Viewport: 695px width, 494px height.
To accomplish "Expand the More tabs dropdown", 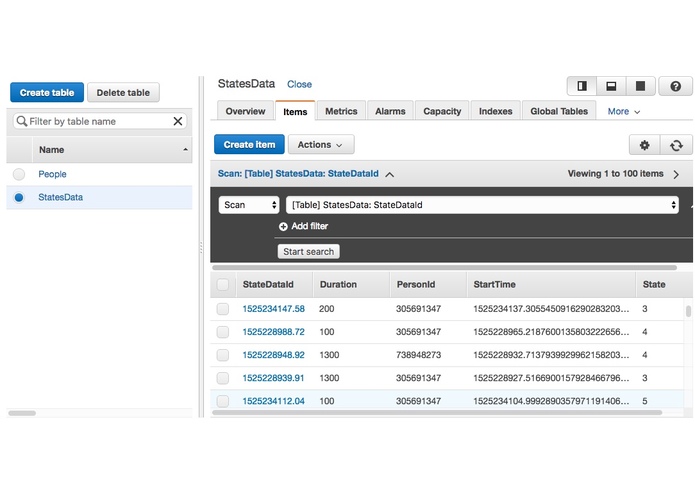I will pyautogui.click(x=624, y=111).
